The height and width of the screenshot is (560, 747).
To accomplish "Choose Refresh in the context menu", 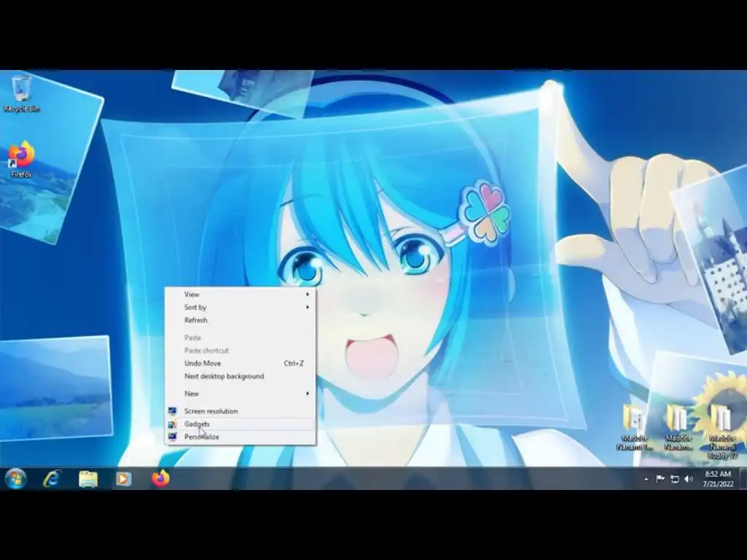I will 240,320.
